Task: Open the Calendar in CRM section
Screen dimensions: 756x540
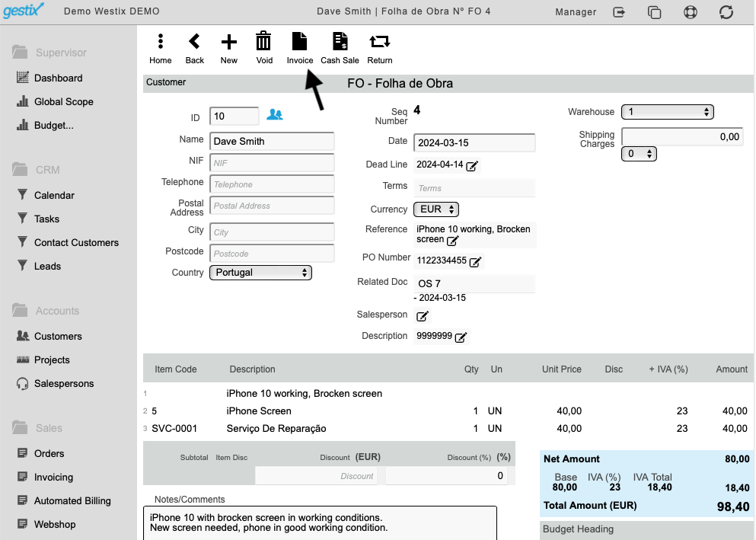Action: [46, 195]
